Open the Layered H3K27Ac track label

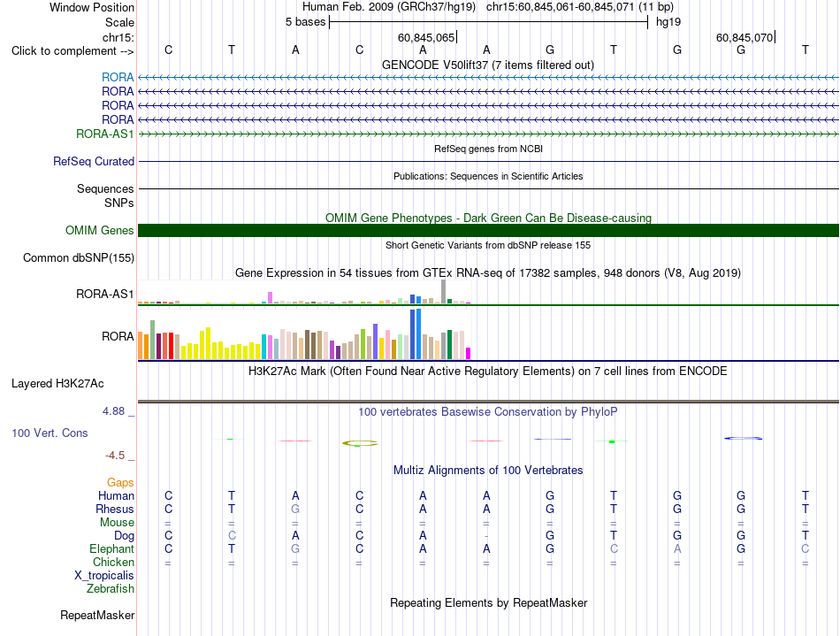click(x=57, y=384)
